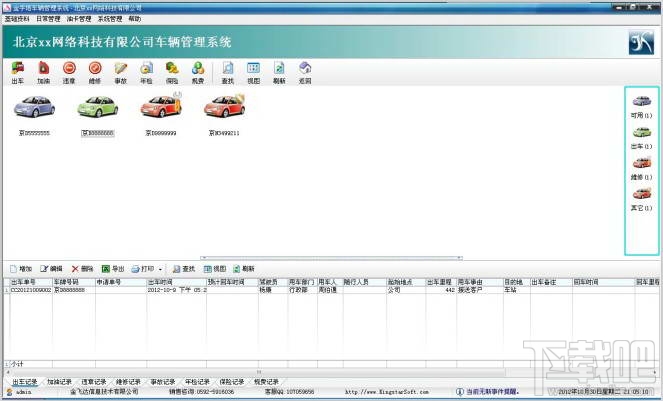Click the splitter handle between car view and records
663x401 pixels.
(332, 258)
